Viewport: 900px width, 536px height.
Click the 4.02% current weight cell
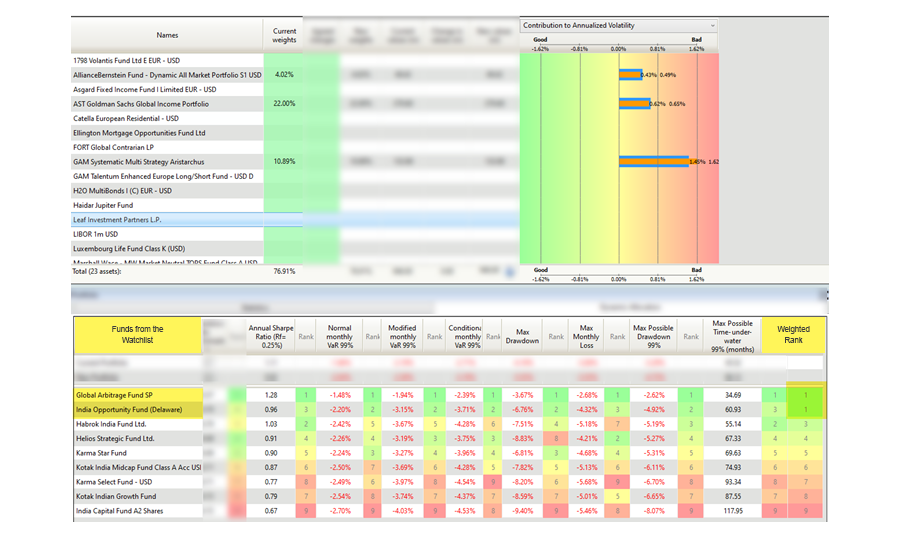284,75
